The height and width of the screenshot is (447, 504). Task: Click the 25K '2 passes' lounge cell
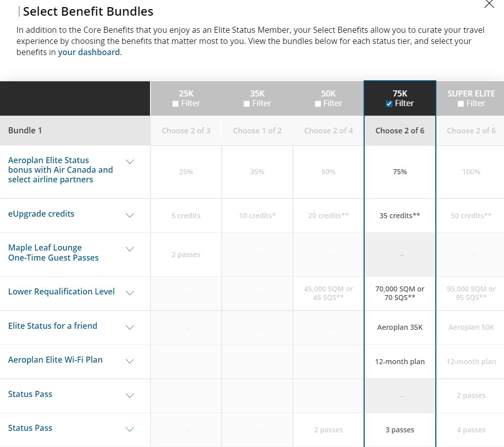(x=186, y=255)
